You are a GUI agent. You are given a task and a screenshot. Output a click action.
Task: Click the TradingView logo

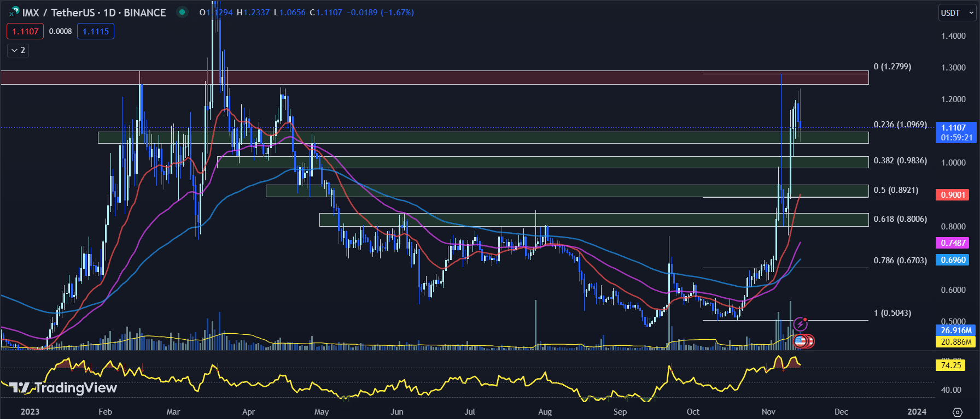click(x=63, y=388)
